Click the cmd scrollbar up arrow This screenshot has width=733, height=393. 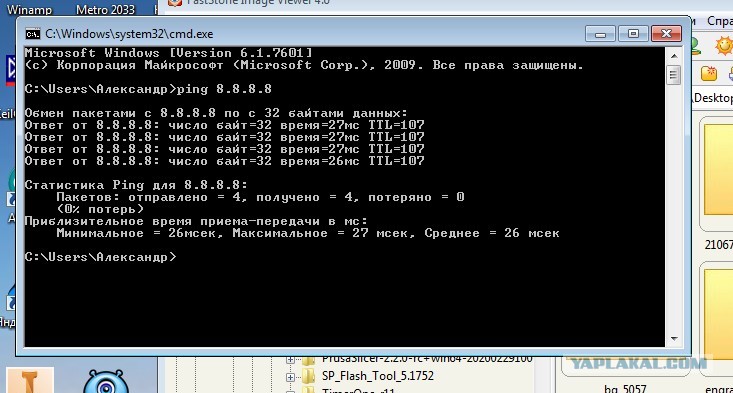click(674, 56)
